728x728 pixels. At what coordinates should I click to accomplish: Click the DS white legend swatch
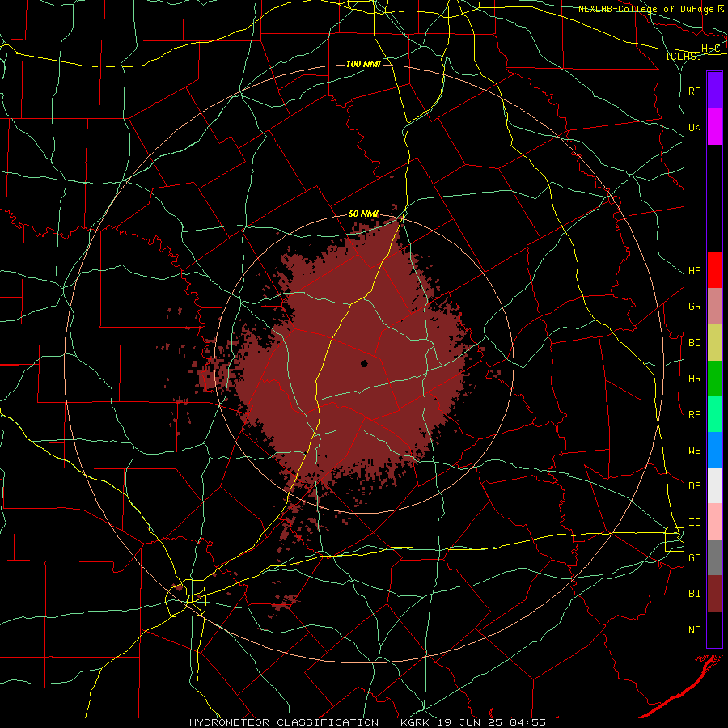(714, 485)
